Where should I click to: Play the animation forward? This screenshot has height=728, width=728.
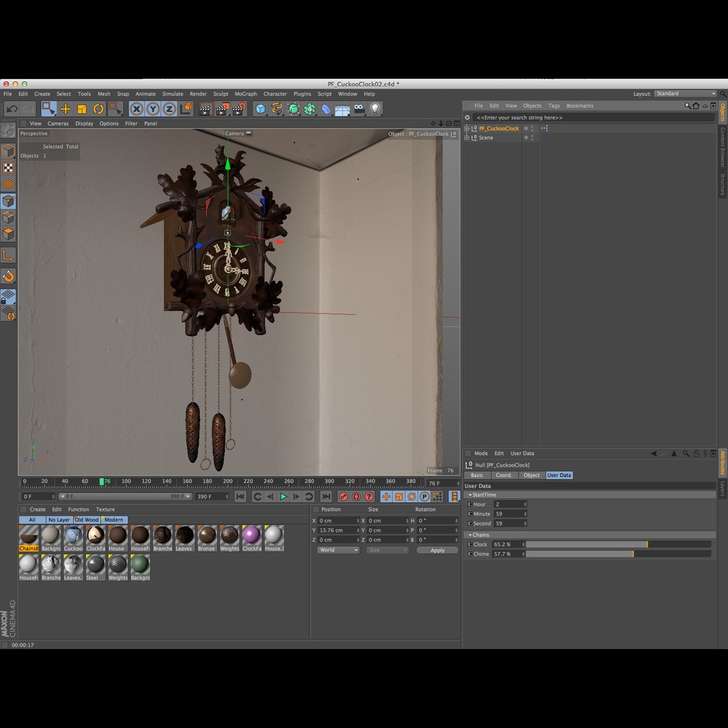[x=282, y=496]
